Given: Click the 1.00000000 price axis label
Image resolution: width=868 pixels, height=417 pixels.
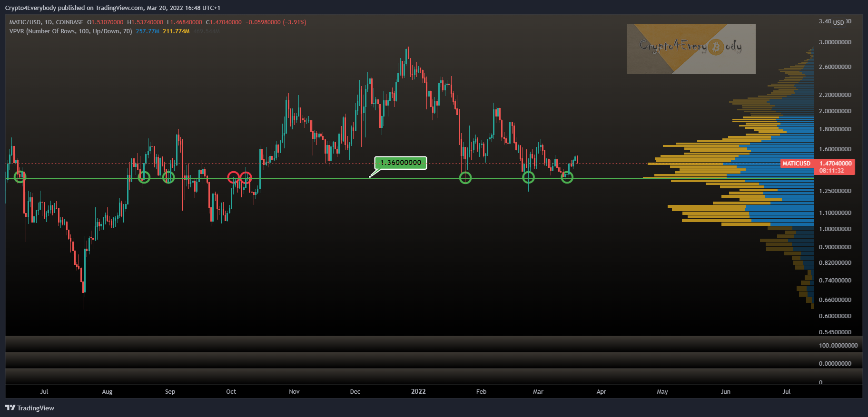Looking at the screenshot, I should (x=835, y=229).
